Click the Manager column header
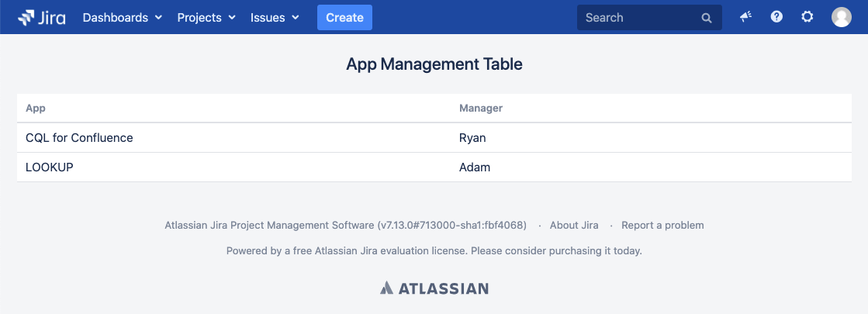The width and height of the screenshot is (868, 314). coord(481,109)
